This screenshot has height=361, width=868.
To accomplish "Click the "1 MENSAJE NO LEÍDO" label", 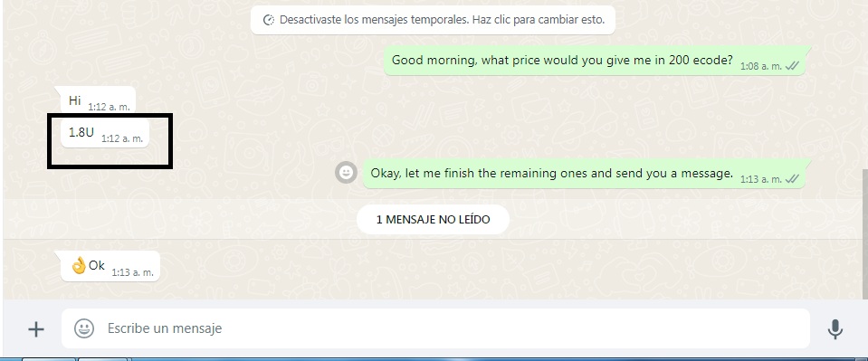I will coord(433,219).
